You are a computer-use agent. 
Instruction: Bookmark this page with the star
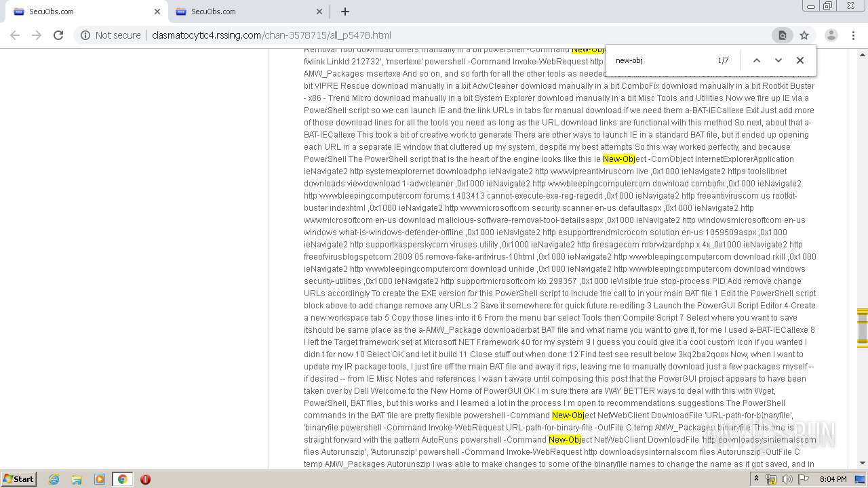tap(804, 35)
